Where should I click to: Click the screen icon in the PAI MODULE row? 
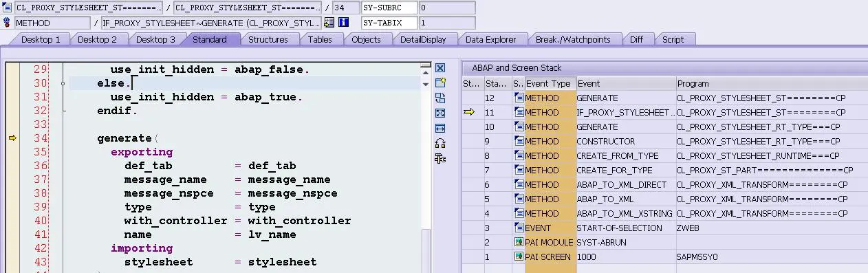pos(519,242)
